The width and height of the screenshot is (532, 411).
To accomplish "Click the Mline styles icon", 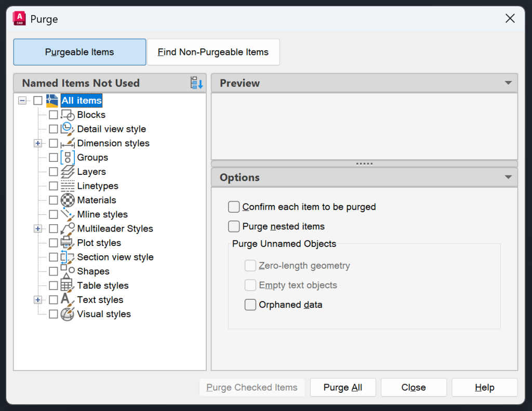I will (x=67, y=214).
